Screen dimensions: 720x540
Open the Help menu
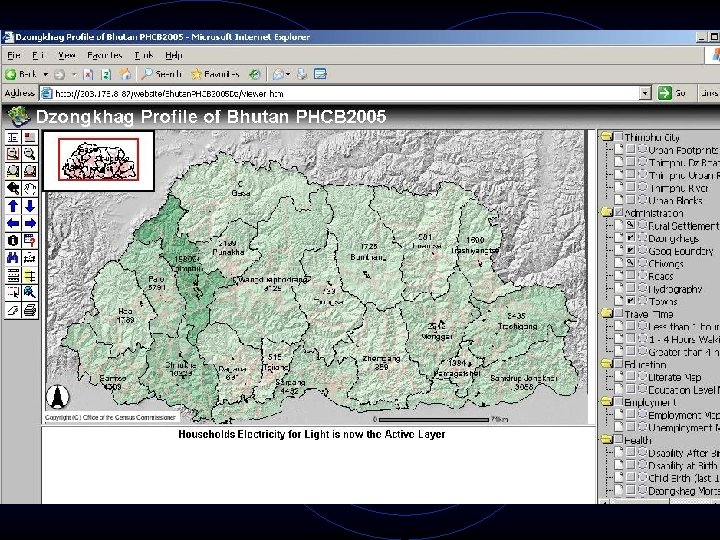[174, 55]
